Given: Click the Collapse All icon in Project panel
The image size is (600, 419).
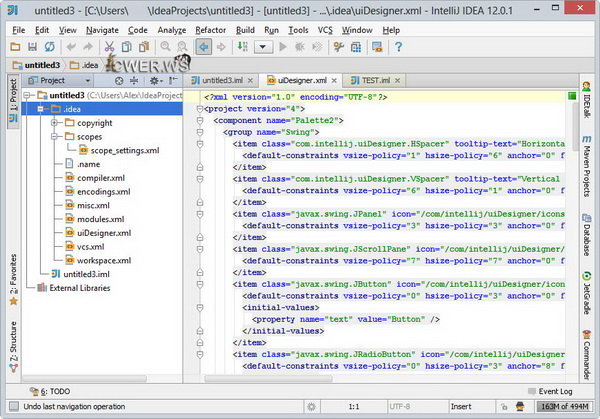Looking at the screenshot, I should click(134, 81).
